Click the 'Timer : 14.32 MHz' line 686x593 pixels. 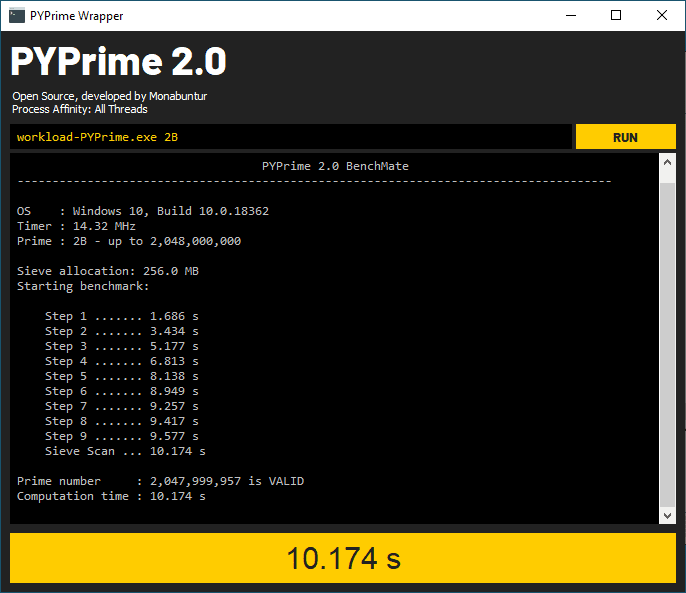click(76, 226)
